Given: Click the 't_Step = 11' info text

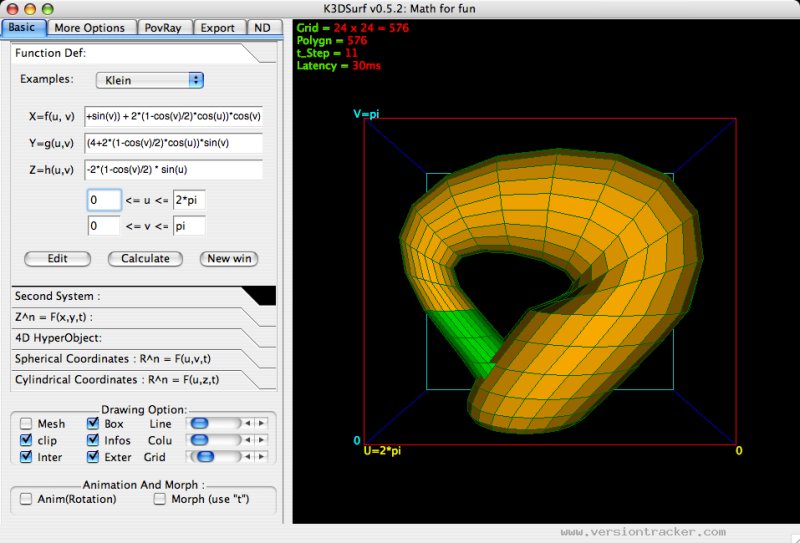Looking at the screenshot, I should click(327, 53).
